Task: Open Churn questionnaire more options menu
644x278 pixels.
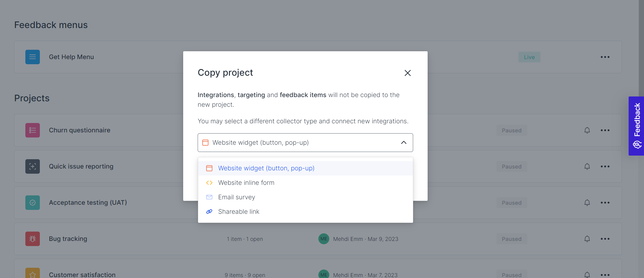Action: point(605,130)
